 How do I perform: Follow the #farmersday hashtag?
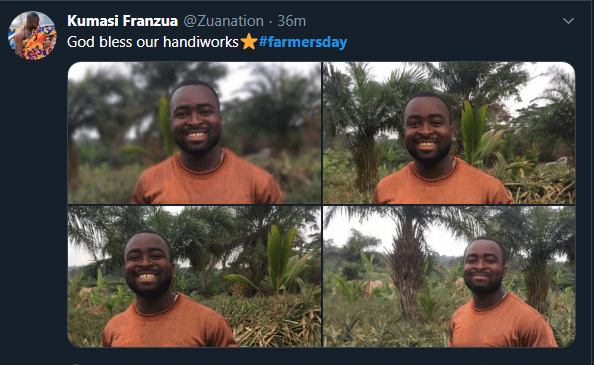303,42
